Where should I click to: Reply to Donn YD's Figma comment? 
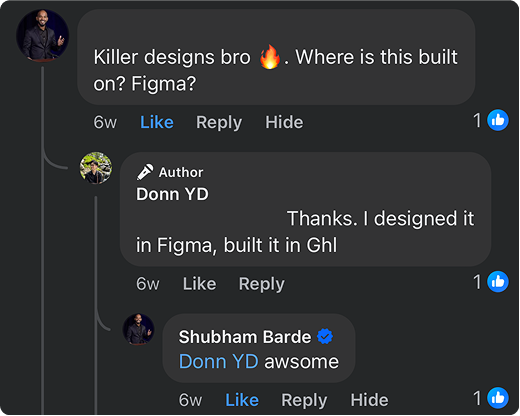[x=262, y=284]
